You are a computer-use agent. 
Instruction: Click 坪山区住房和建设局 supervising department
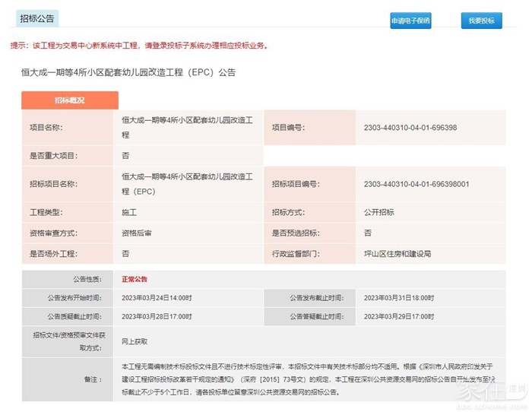[x=397, y=253]
